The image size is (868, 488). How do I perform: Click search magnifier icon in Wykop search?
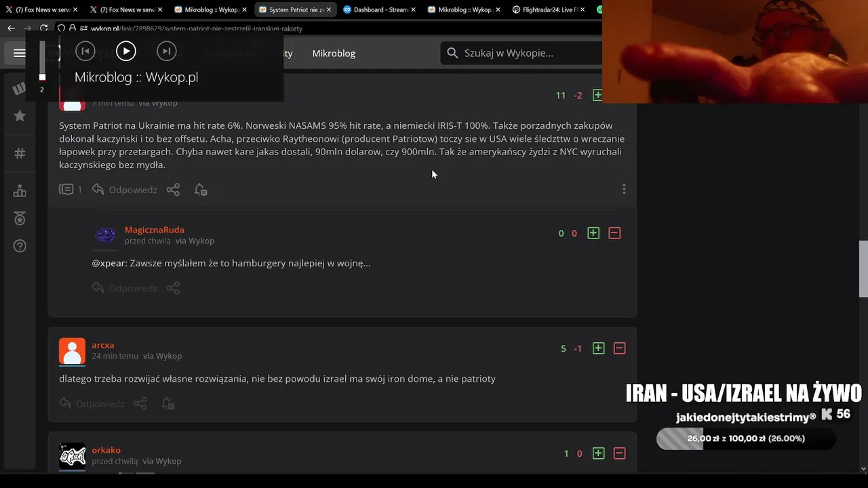click(452, 53)
